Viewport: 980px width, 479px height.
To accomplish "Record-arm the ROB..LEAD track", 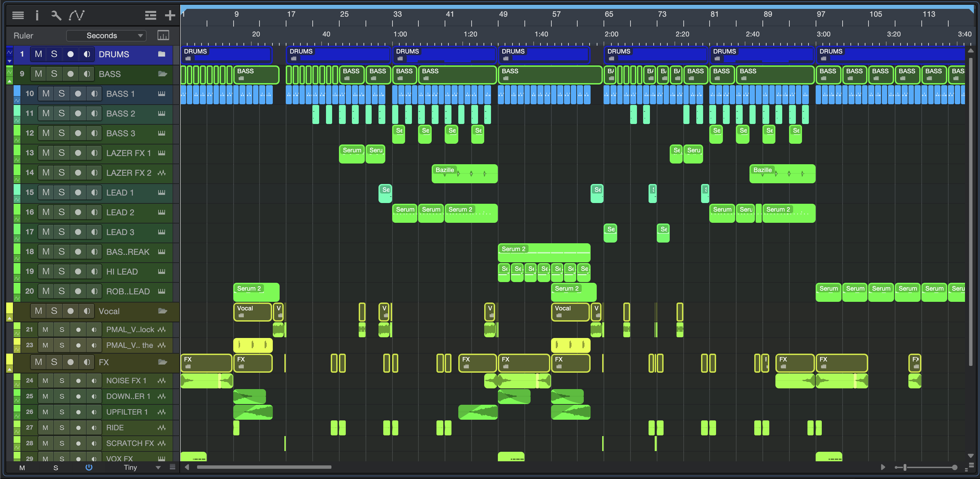I will (78, 291).
